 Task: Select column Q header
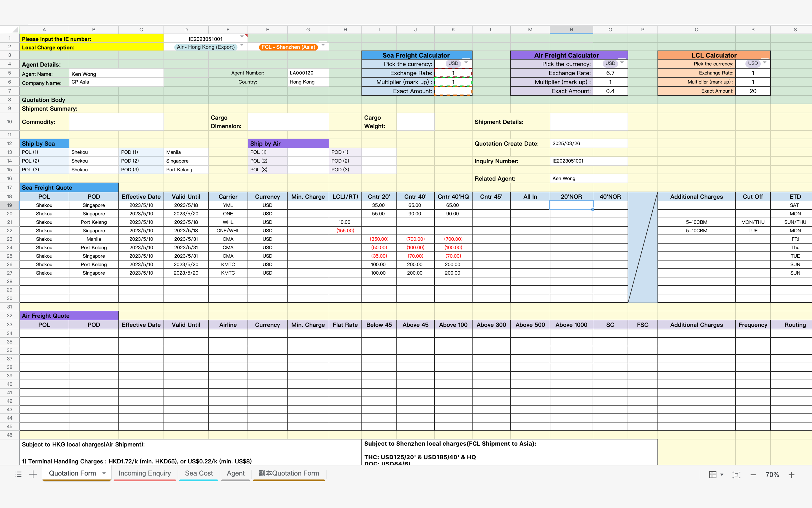pyautogui.click(x=697, y=30)
